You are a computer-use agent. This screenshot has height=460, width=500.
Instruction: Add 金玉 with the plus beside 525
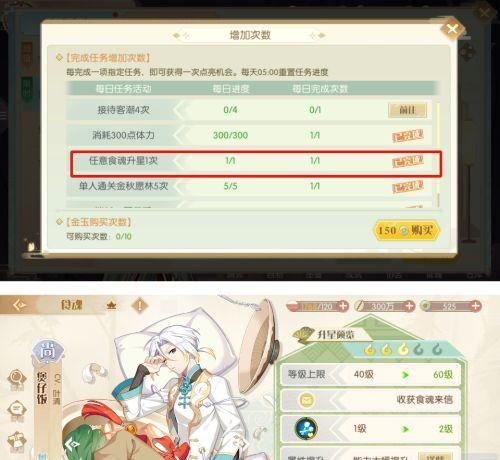(x=476, y=306)
